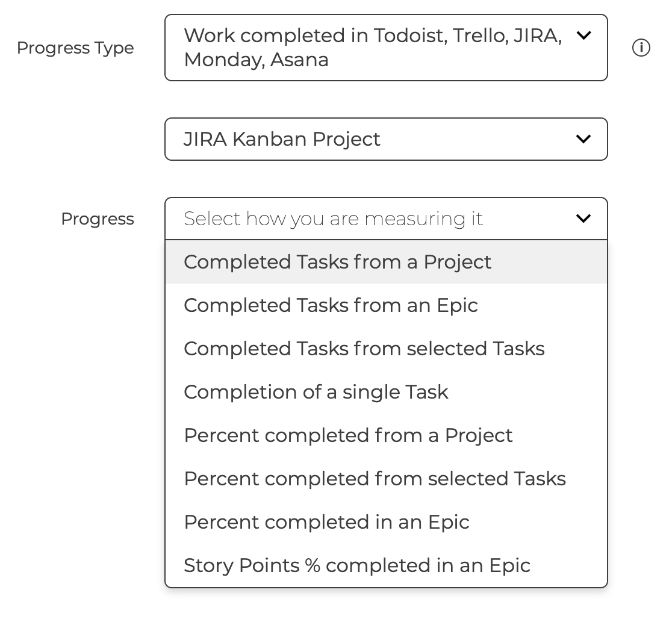Pick Percent completed from selected Tasks
This screenshot has height=619, width=672.
pos(375,478)
